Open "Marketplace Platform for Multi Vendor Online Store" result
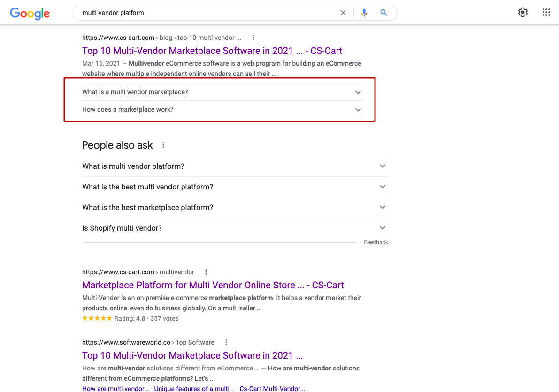 tap(213, 285)
